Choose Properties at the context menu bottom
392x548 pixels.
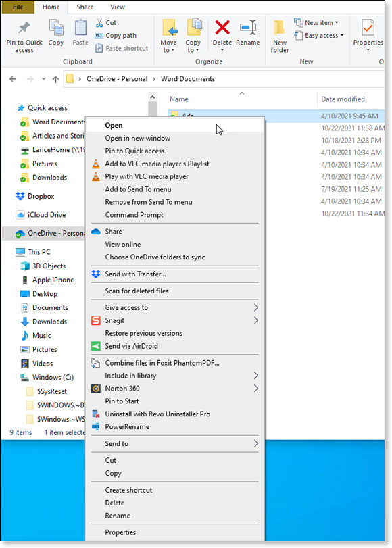pos(175,532)
